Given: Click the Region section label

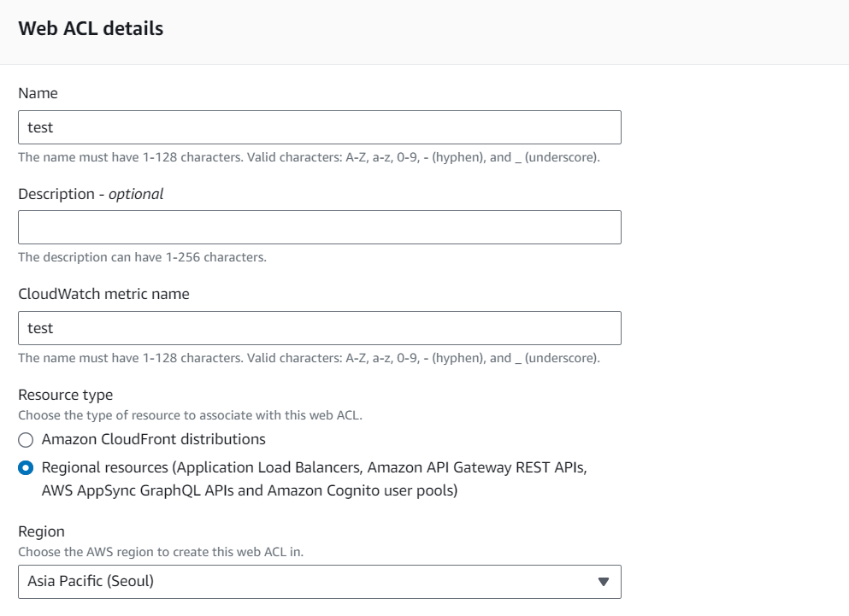Looking at the screenshot, I should coord(41,531).
